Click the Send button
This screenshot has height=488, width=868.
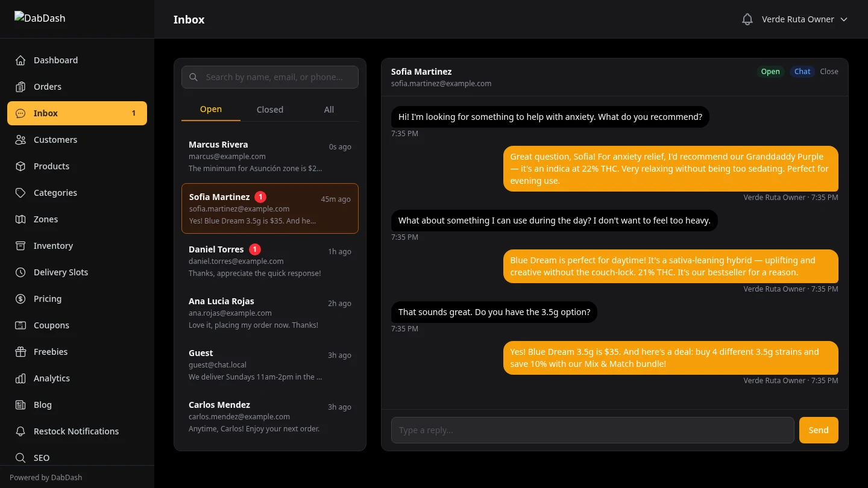(x=818, y=430)
